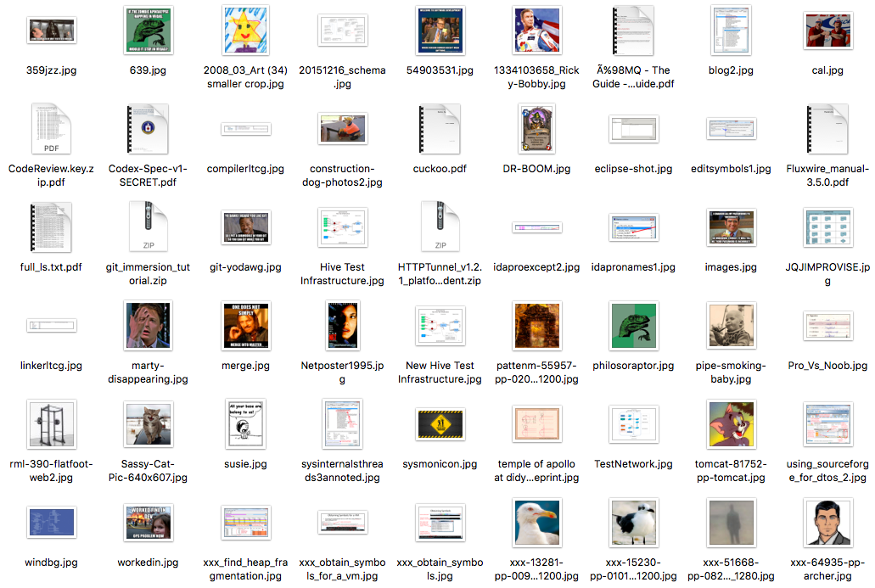Viewport: 875px width, 588px height.
Task: Click the "windbg.jpg" file name text
Action: pos(51,563)
